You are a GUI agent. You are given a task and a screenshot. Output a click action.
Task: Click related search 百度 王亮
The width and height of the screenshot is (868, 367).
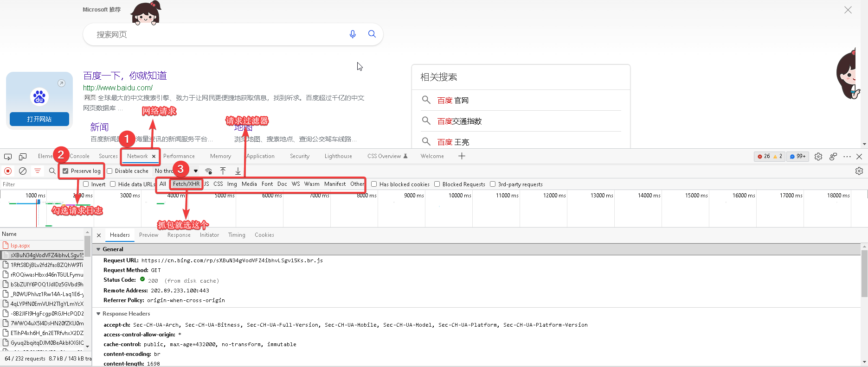pos(453,142)
